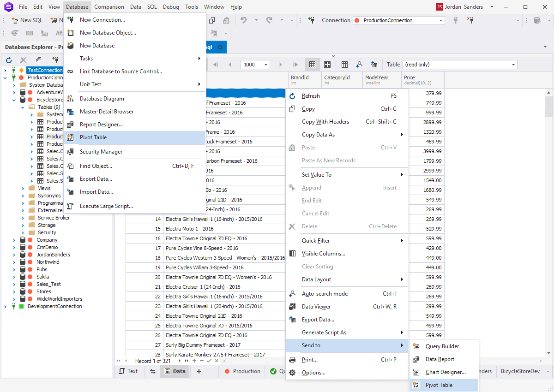The height and width of the screenshot is (392, 554).
Task: Go to previous page of records
Action: (x=230, y=65)
